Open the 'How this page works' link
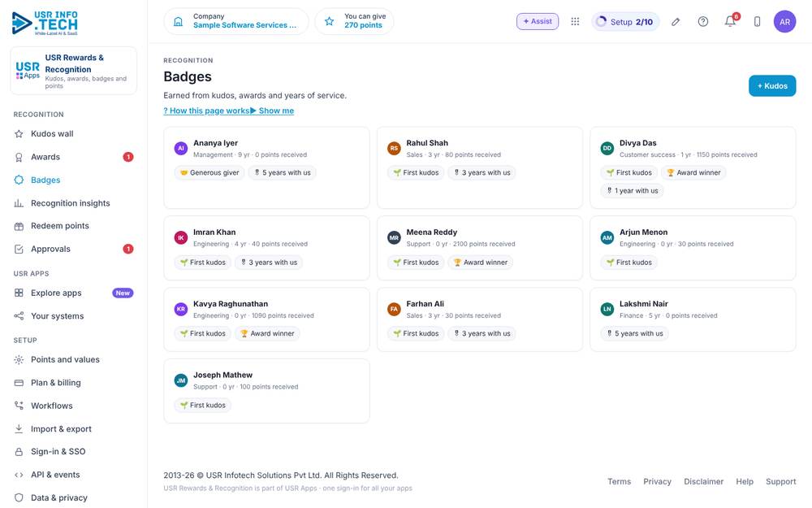The image size is (812, 508). pyautogui.click(x=206, y=111)
